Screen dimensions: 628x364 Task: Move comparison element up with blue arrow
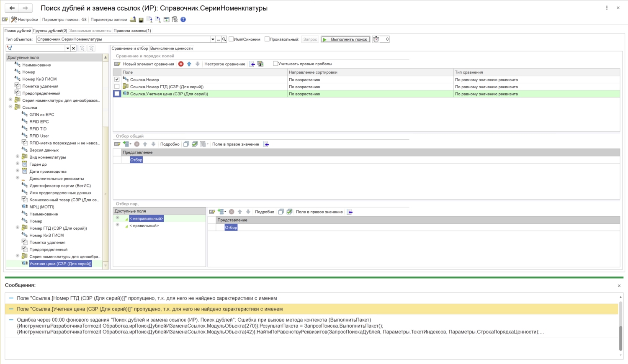pos(189,64)
